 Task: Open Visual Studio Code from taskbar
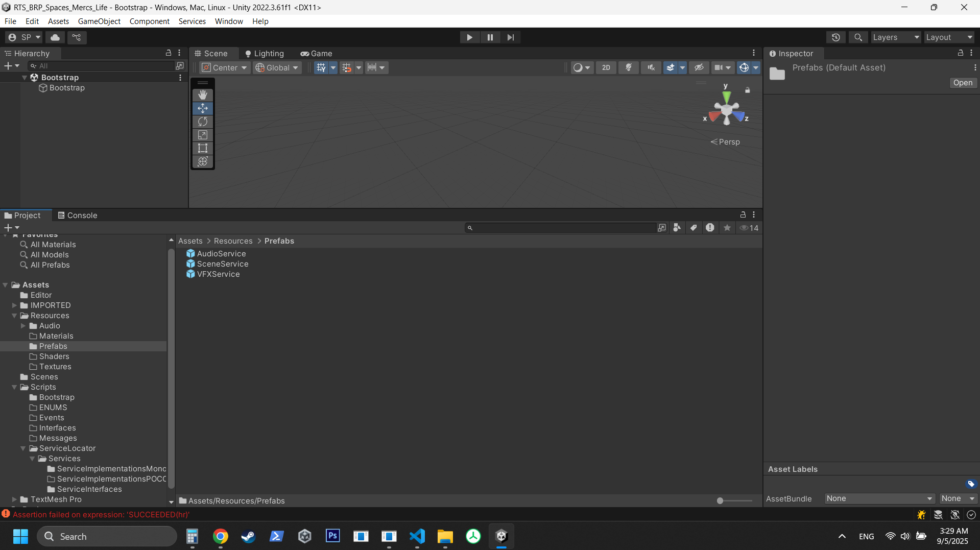[417, 536]
